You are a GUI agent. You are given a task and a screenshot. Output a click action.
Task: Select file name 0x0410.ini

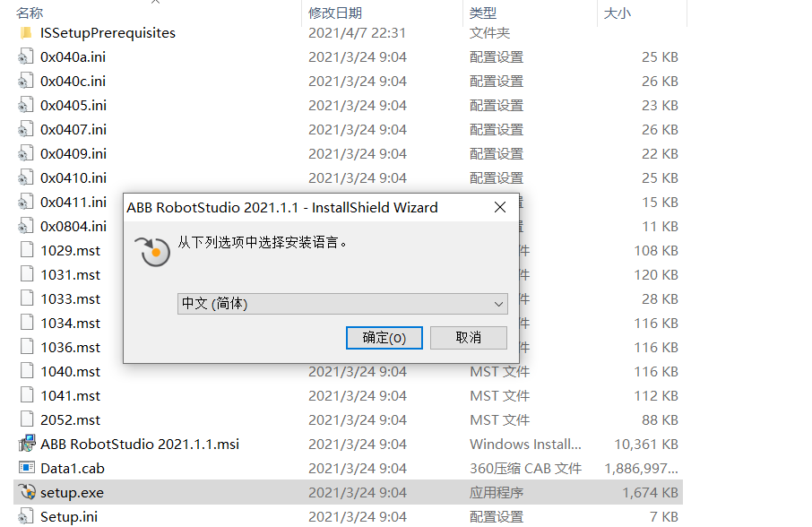[x=73, y=178]
